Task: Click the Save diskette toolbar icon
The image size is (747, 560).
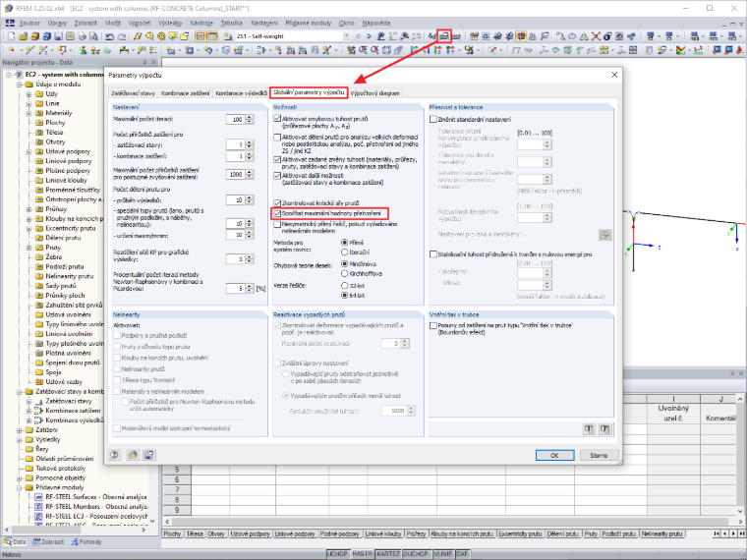Action: coord(58,36)
